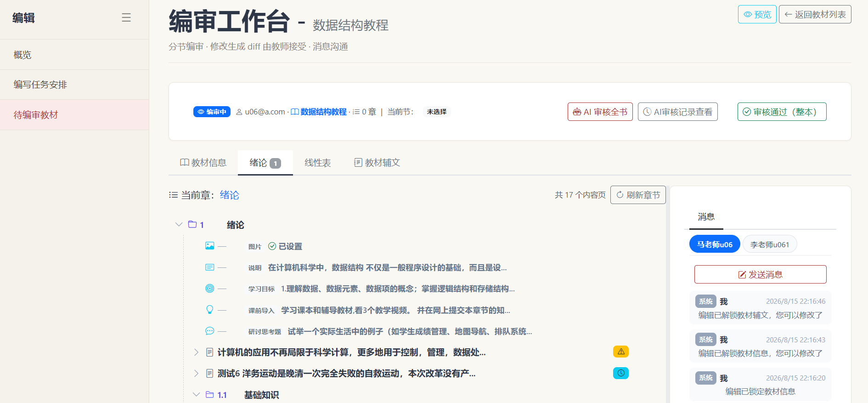Click the folder icon of section 1.1
The image size is (868, 403).
coord(210,395)
